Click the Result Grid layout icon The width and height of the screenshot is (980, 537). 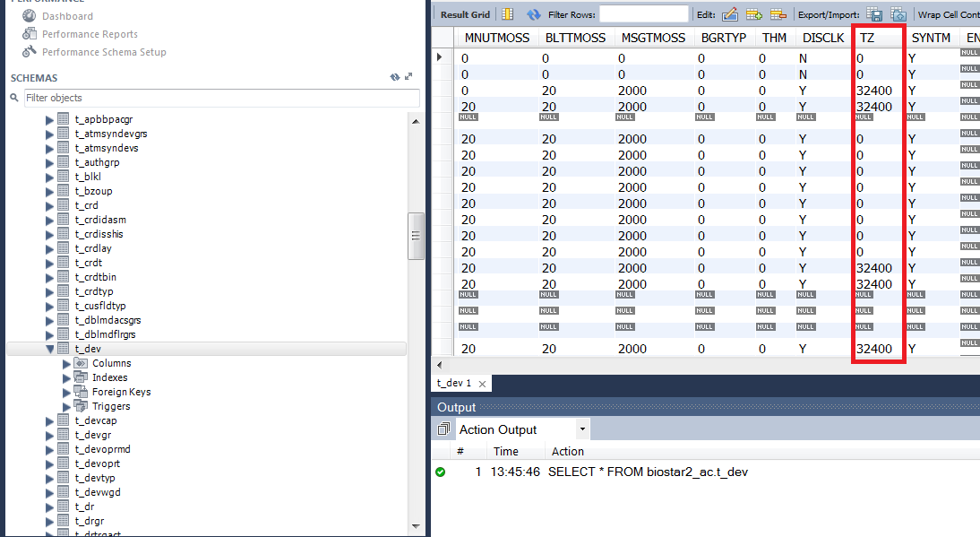[x=508, y=14]
